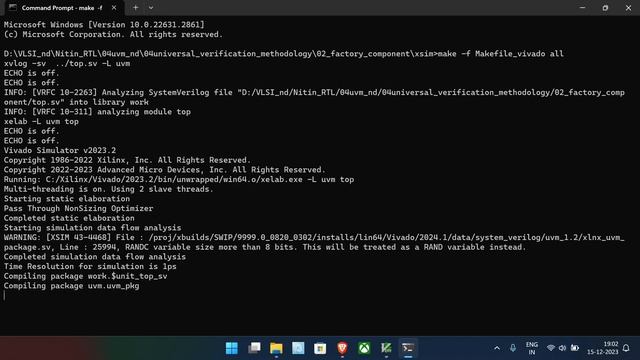The width and height of the screenshot is (640, 360).
Task: Click 'Starting simulation data flow analysis' line
Action: point(93,228)
